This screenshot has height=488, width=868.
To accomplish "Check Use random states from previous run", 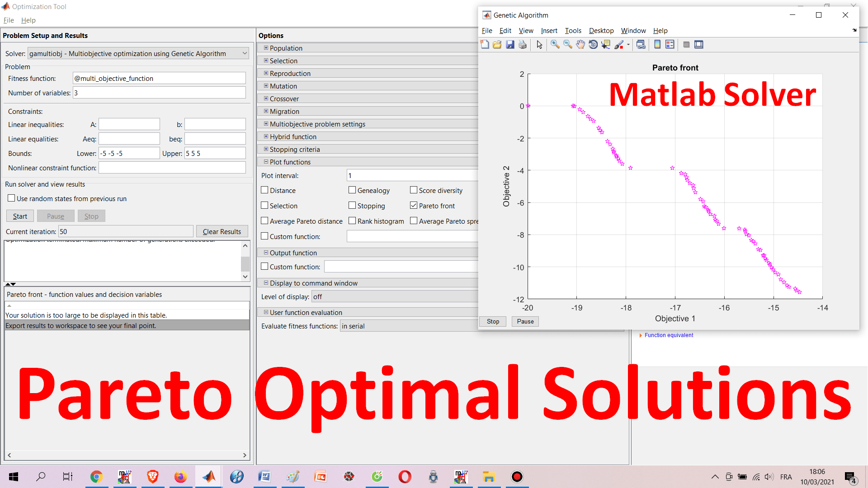I will click(x=11, y=198).
